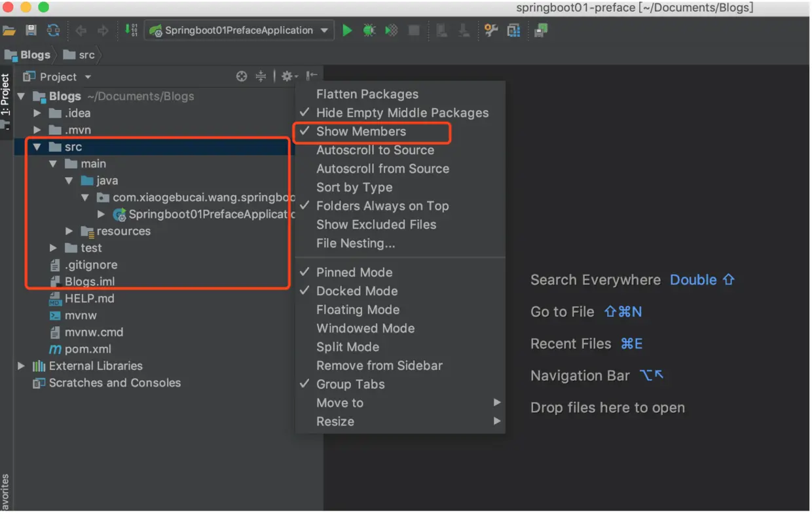Image resolution: width=812 pixels, height=519 pixels.
Task: Start Debug with the bug icon
Action: pos(369,30)
